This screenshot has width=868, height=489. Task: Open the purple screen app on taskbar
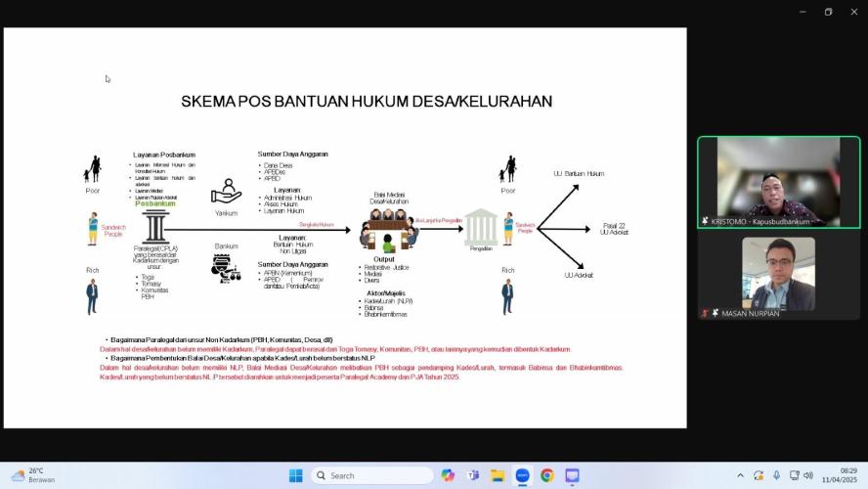pyautogui.click(x=572, y=475)
